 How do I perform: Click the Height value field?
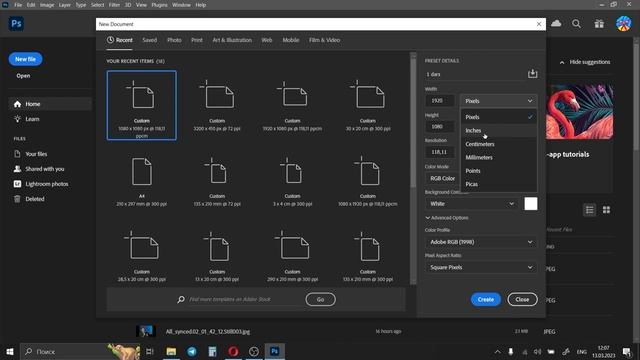pos(440,127)
